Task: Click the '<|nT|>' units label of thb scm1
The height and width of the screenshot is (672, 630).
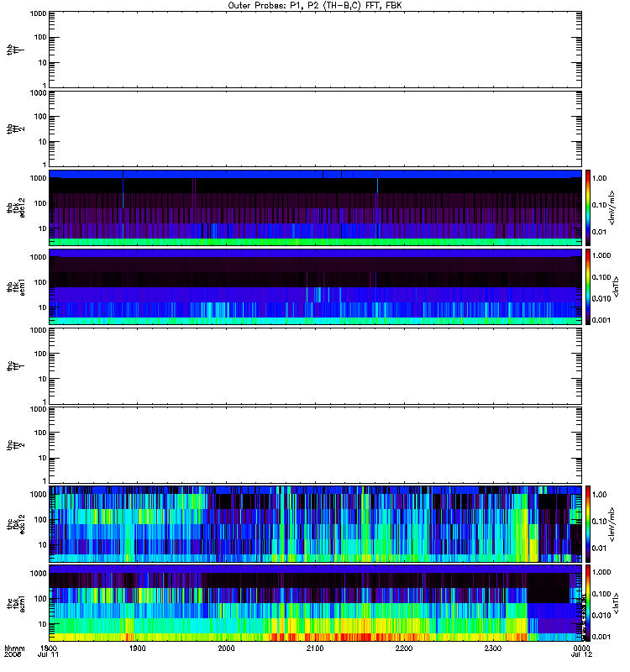Action: click(617, 286)
